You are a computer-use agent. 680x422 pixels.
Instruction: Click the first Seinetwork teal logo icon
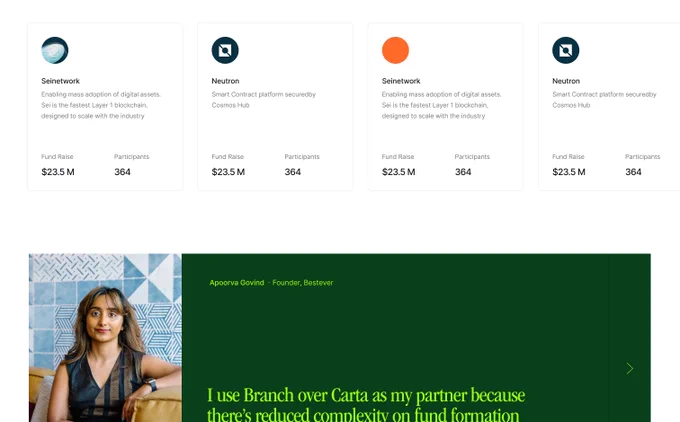pos(55,50)
